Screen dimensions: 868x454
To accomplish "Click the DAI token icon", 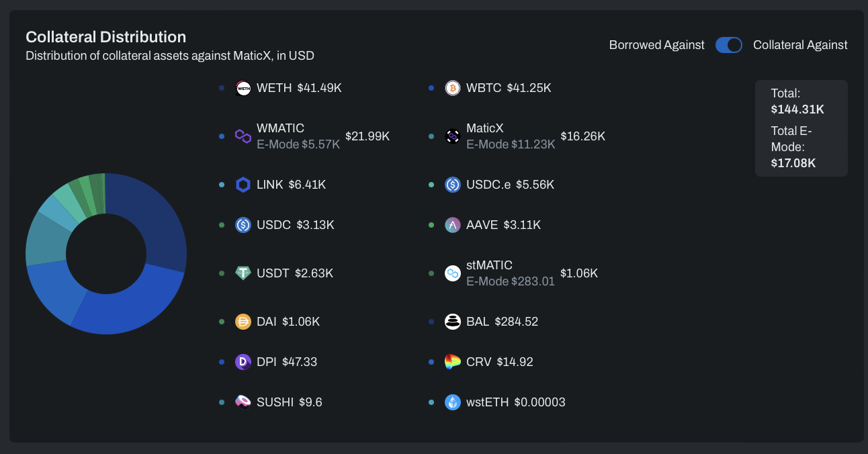I will click(x=243, y=322).
